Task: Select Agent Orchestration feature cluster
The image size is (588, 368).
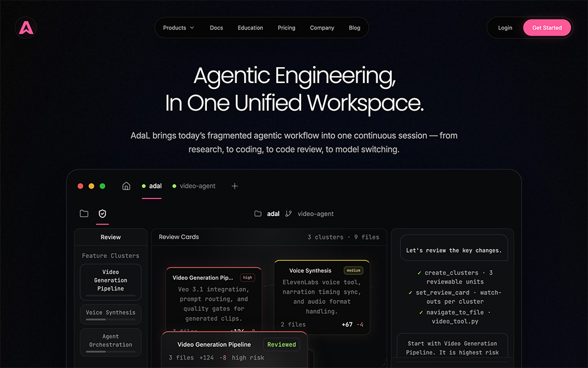Action: click(x=111, y=343)
